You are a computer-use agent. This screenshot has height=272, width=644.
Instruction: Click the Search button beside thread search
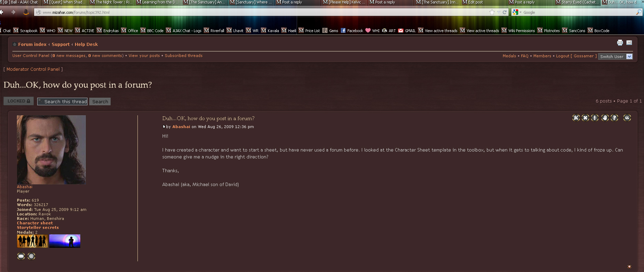click(x=100, y=101)
